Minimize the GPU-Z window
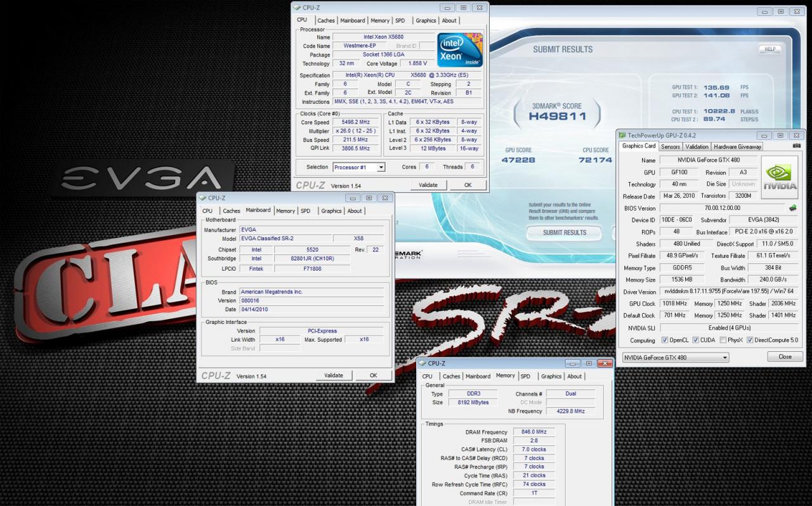The height and width of the screenshot is (506, 812). click(766, 135)
